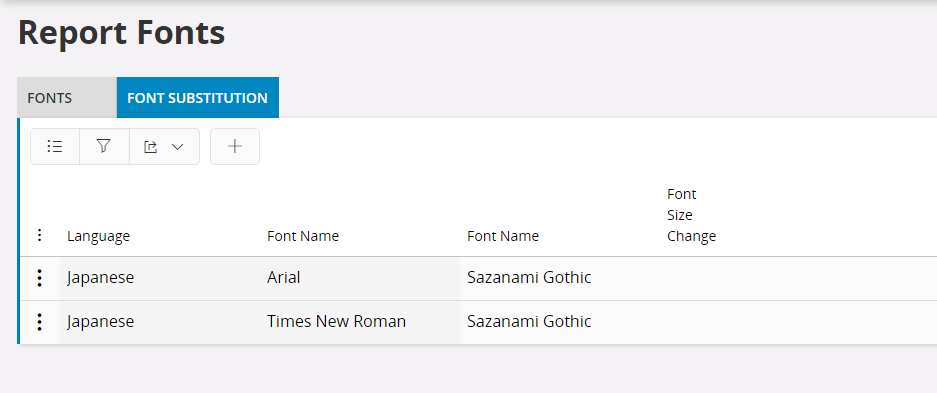Screen dimensions: 937x393
Task: Open row menu for Times New Roman
Action: coord(39,322)
